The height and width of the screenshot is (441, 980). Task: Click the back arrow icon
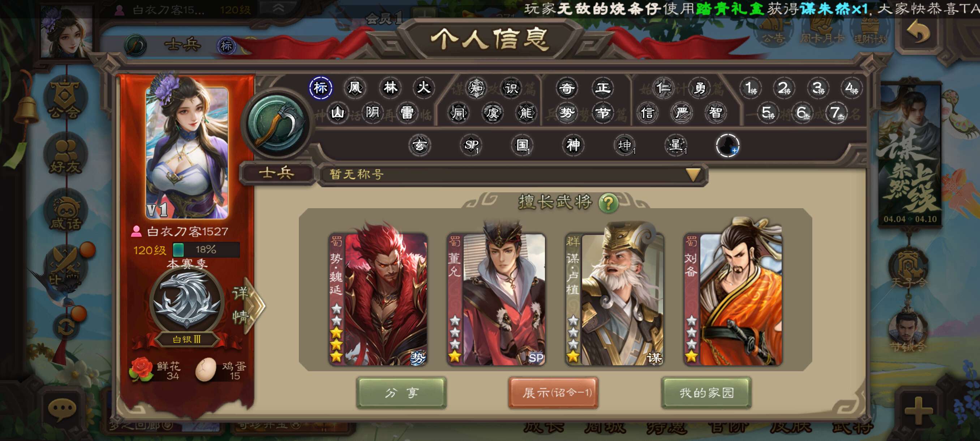coord(919,32)
